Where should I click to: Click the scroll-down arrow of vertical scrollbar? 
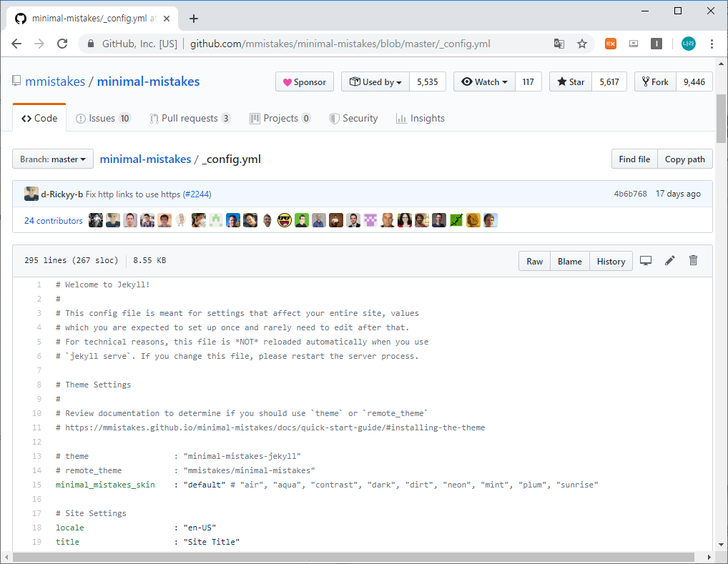tap(721, 545)
